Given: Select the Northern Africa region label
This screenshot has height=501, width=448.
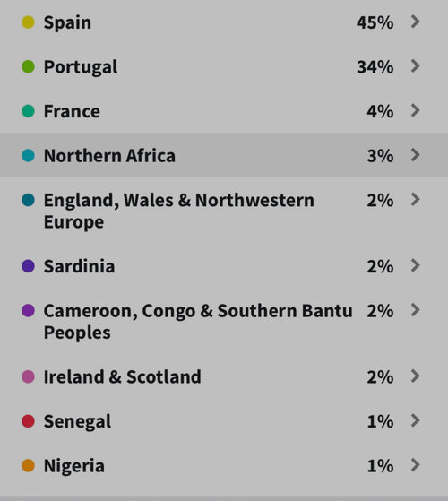Looking at the screenshot, I should point(109,156).
